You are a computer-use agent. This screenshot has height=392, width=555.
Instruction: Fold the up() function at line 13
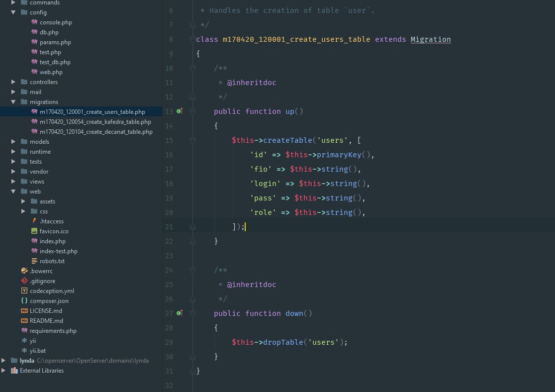coord(192,111)
